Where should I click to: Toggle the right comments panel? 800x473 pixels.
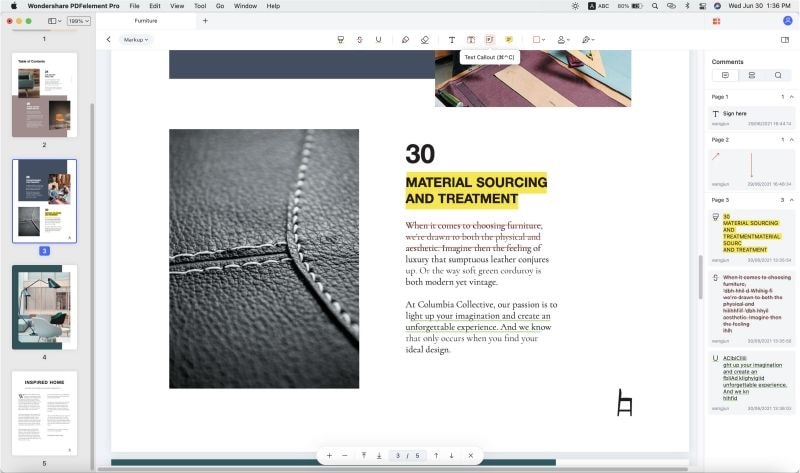pyautogui.click(x=785, y=40)
